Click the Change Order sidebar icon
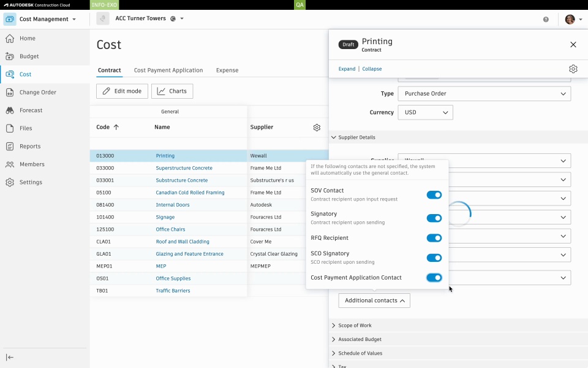 tap(10, 93)
